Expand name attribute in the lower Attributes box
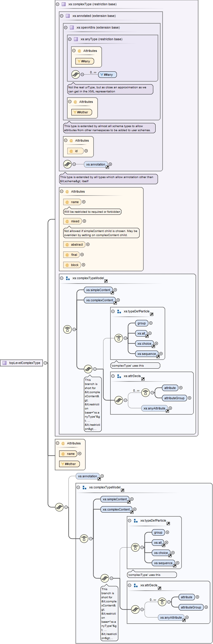The height and width of the screenshot is (644, 213). [x=80, y=454]
